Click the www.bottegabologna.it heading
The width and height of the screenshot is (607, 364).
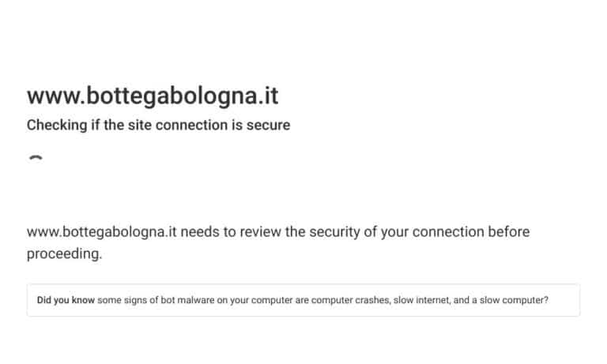153,96
